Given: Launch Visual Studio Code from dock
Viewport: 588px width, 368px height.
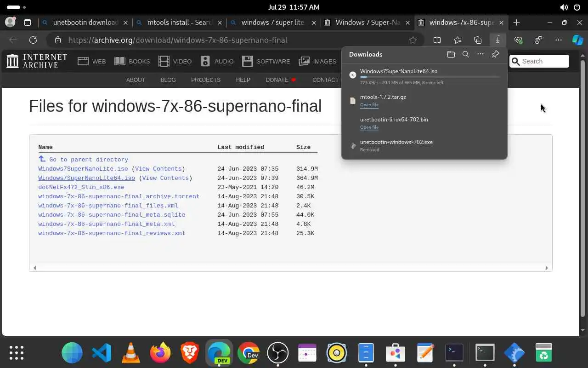Looking at the screenshot, I should pyautogui.click(x=102, y=353).
